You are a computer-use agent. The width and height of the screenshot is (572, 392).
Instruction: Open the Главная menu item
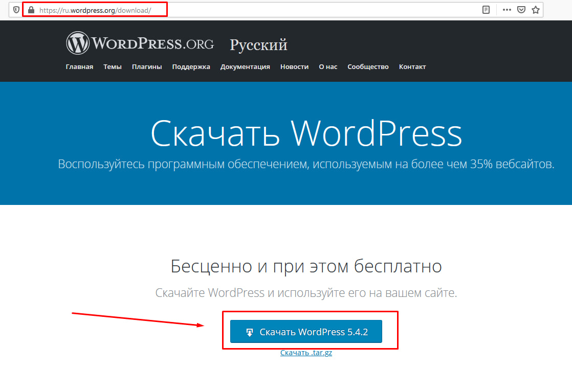[79, 66]
